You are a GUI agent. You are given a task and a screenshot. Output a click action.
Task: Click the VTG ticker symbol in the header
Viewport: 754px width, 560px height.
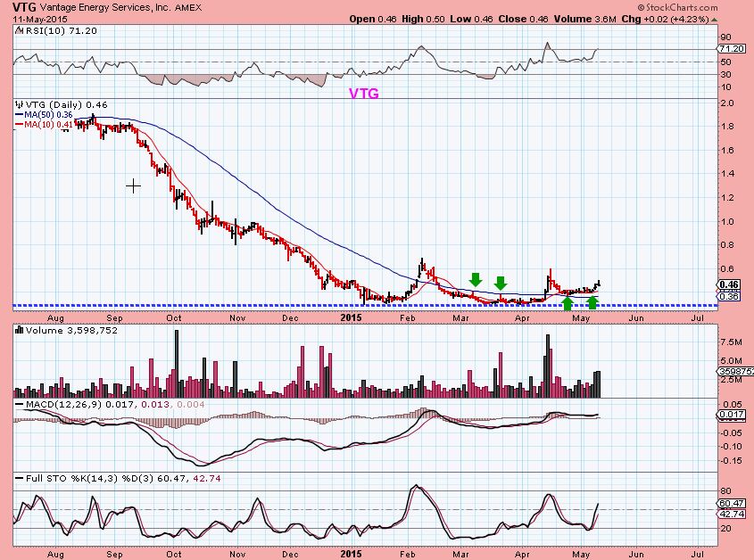(x=24, y=7)
